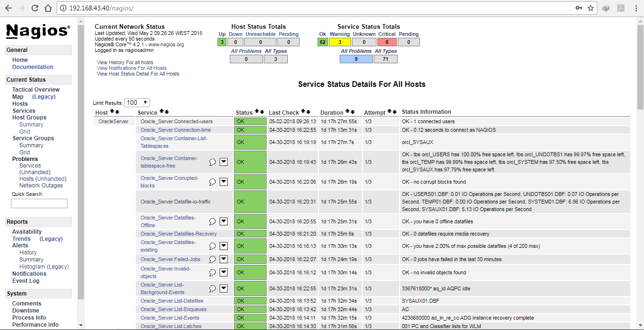Open Oracle_Server:Connection-time service link
Viewport: 644px width, 330px height.
pos(176,130)
